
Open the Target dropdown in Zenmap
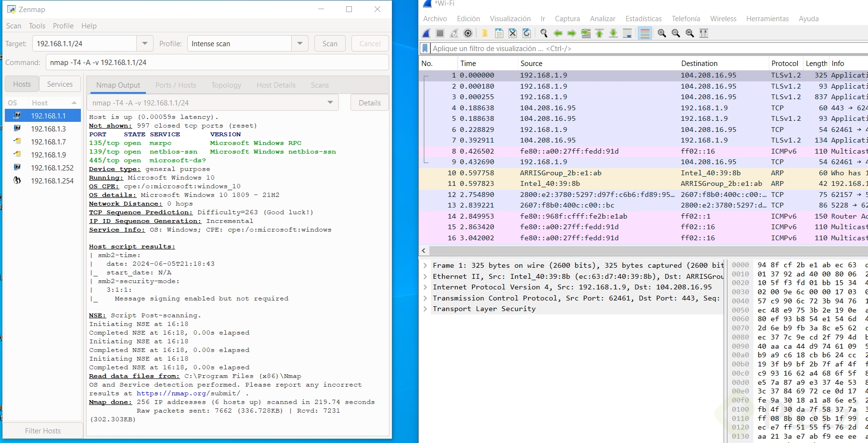145,43
